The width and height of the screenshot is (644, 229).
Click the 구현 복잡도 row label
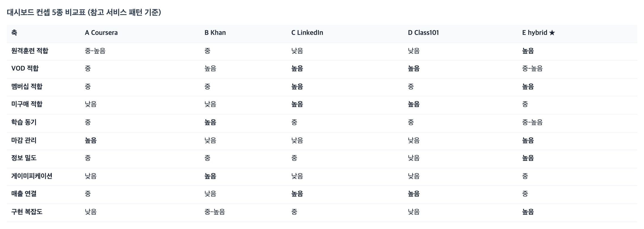click(27, 212)
